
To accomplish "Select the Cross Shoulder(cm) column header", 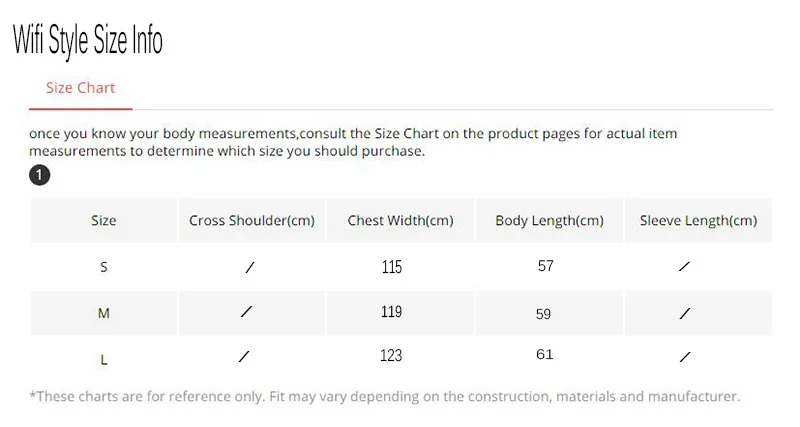I will (x=252, y=221).
